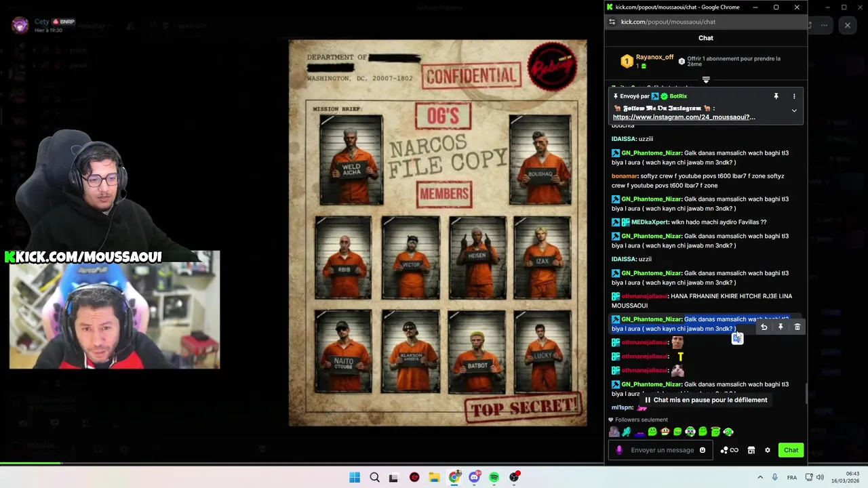
Task: Open the volume control in tray
Action: [820, 477]
